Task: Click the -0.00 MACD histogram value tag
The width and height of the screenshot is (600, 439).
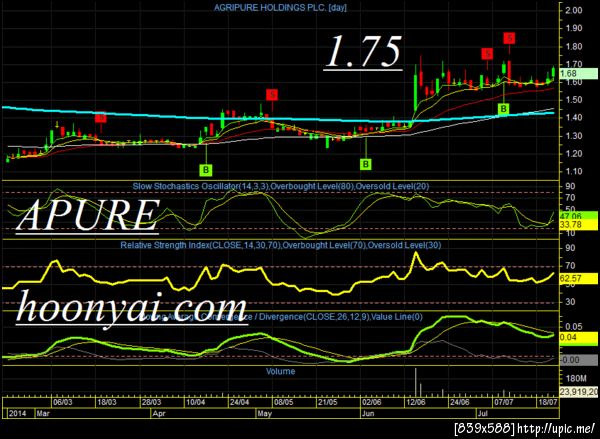Action: (578, 360)
